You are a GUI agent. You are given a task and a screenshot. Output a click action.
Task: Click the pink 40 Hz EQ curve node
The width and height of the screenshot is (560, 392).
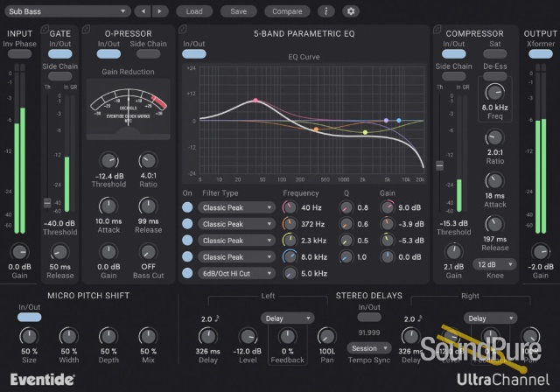point(255,101)
